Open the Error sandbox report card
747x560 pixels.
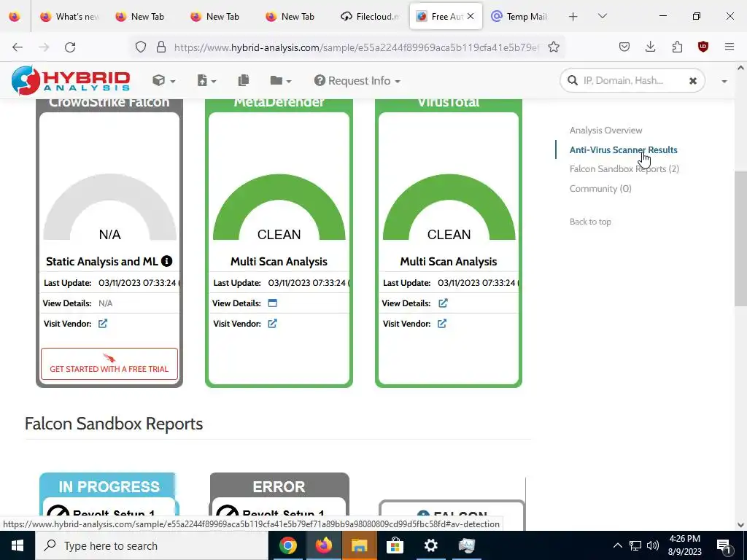click(279, 495)
